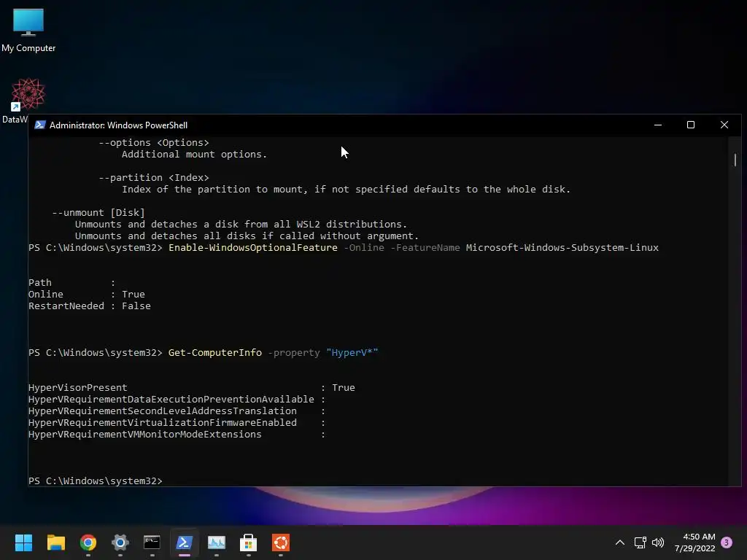
Task: Click the Enable-WindowsOptionalFeature command text
Action: (x=253, y=248)
